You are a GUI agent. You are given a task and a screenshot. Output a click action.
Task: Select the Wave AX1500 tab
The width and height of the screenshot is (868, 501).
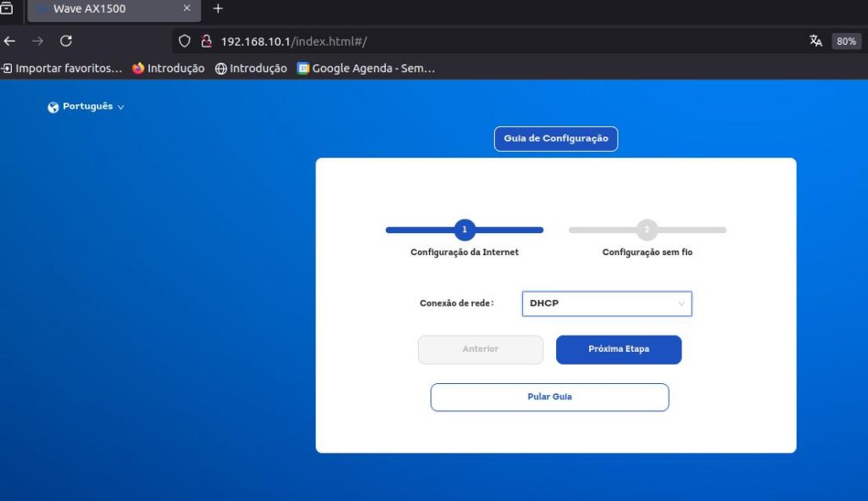tap(114, 9)
